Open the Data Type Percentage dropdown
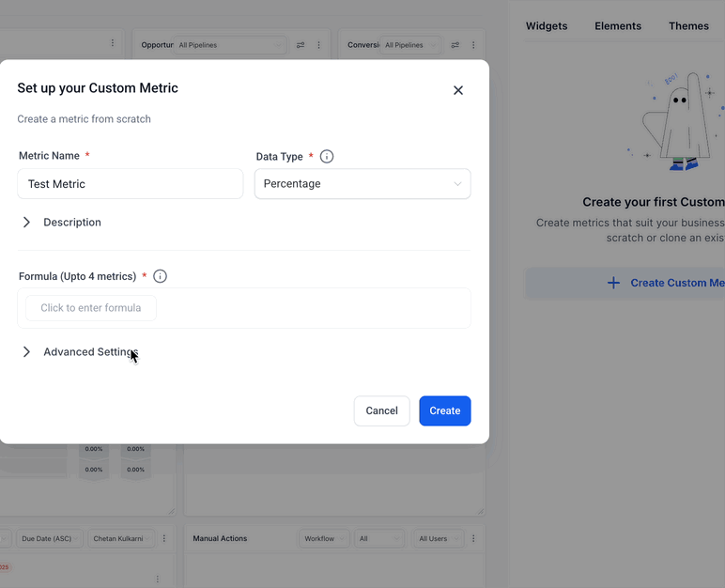Viewport: 725px width, 588px height. (362, 184)
